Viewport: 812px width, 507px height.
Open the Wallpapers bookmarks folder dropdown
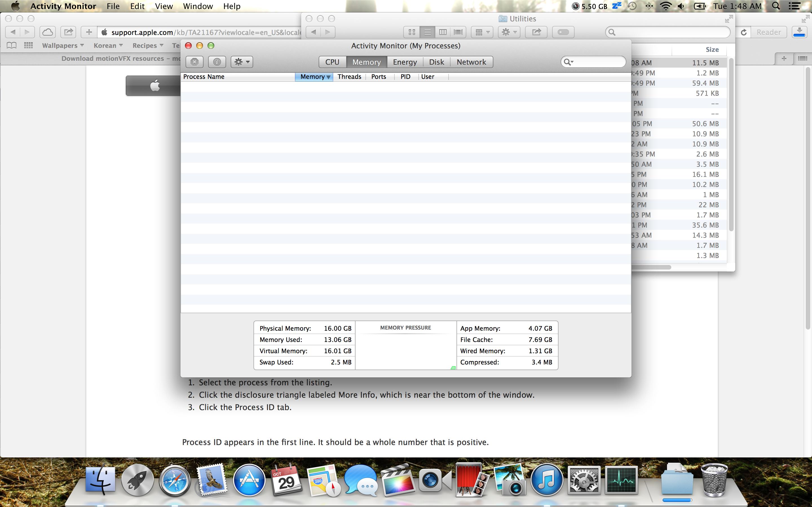pos(63,46)
